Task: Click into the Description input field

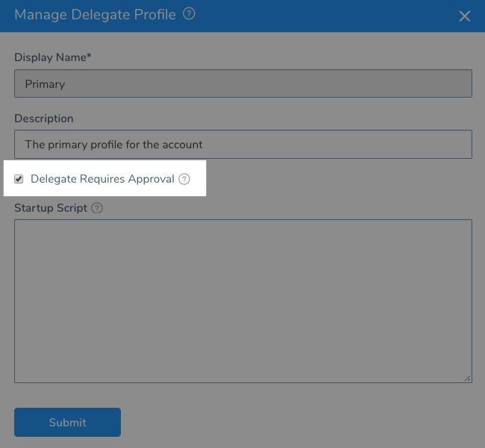Action: (x=243, y=145)
